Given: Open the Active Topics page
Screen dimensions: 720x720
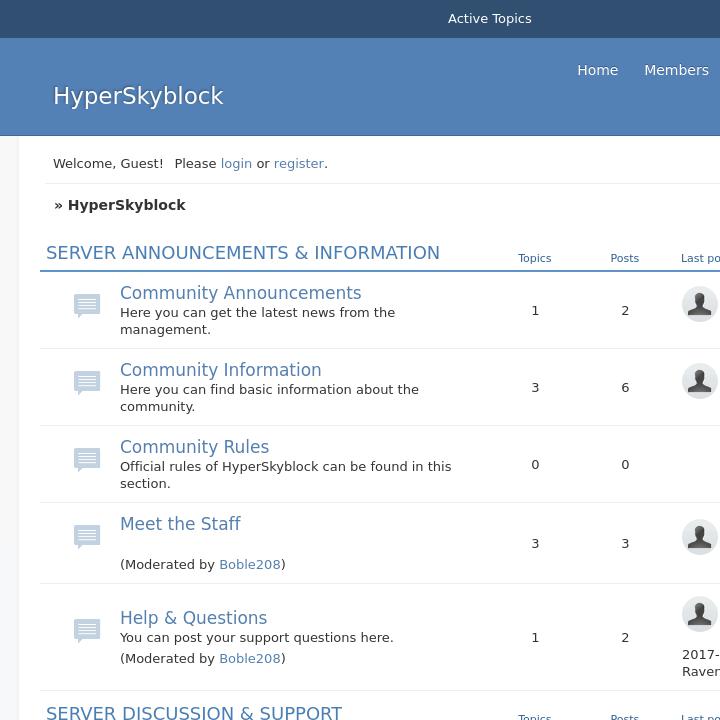Looking at the screenshot, I should coord(489,19).
